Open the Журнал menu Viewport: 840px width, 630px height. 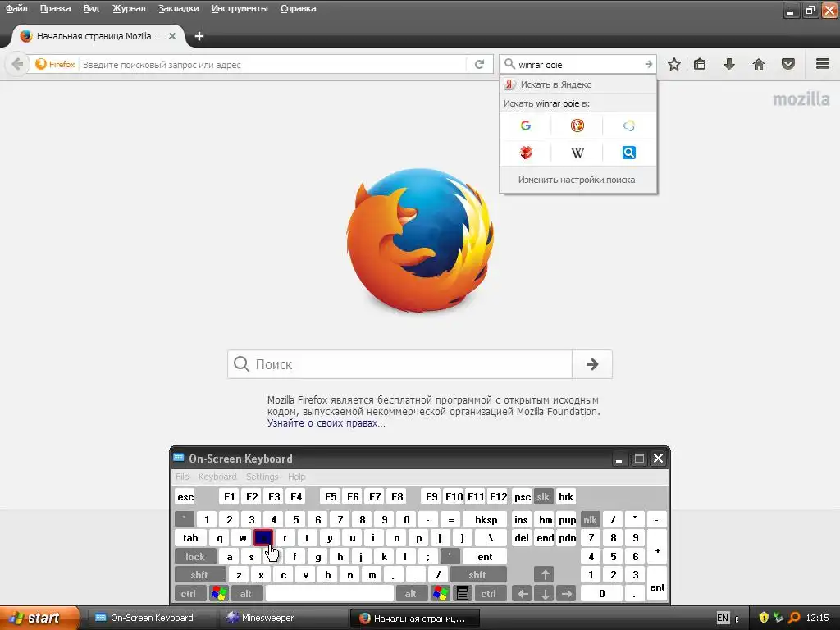129,8
